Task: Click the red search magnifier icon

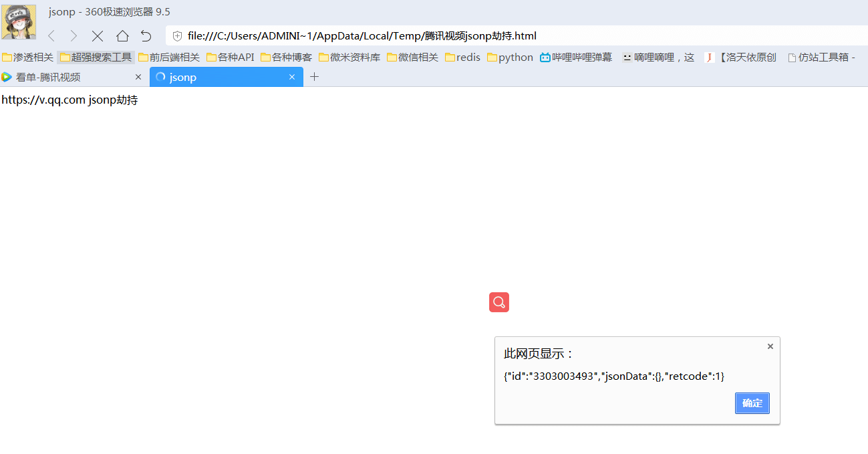Action: click(x=499, y=302)
